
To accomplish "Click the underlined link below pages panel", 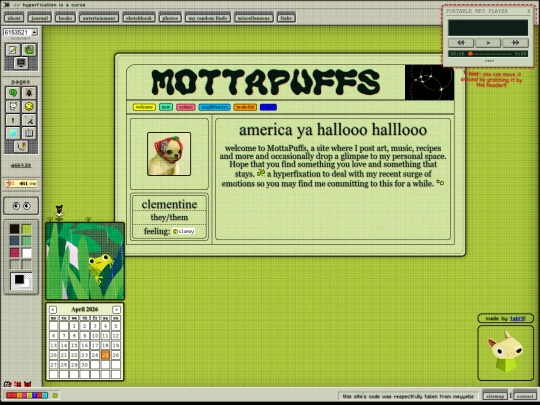I will (x=21, y=165).
